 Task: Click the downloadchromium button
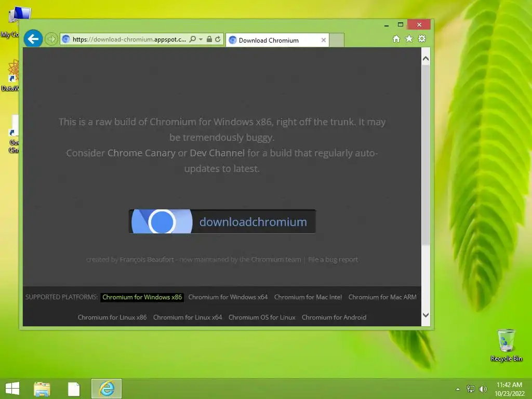[x=222, y=221]
